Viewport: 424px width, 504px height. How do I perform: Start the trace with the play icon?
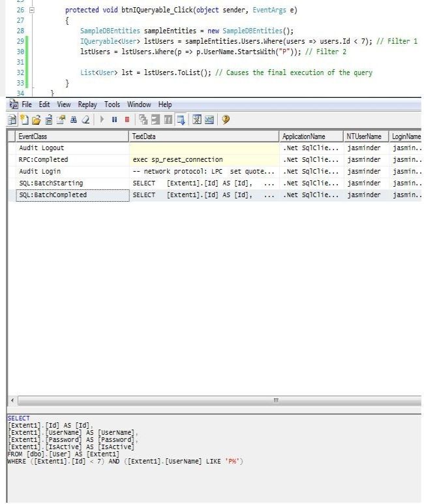click(x=102, y=119)
